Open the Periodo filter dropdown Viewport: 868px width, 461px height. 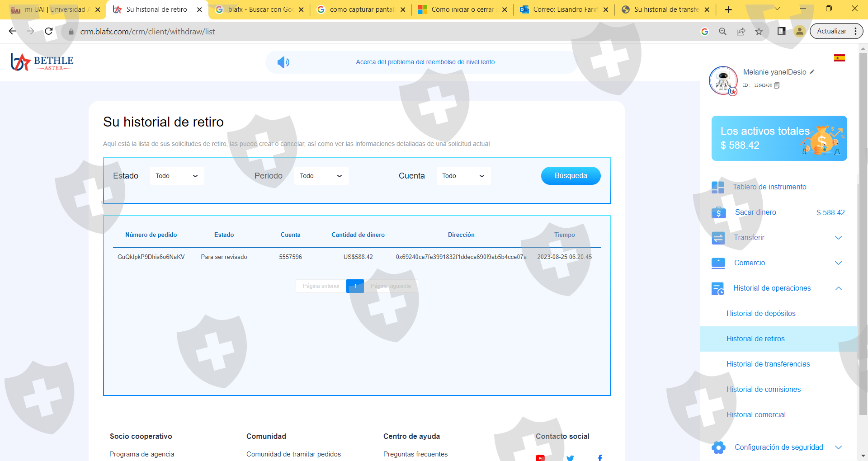(321, 176)
